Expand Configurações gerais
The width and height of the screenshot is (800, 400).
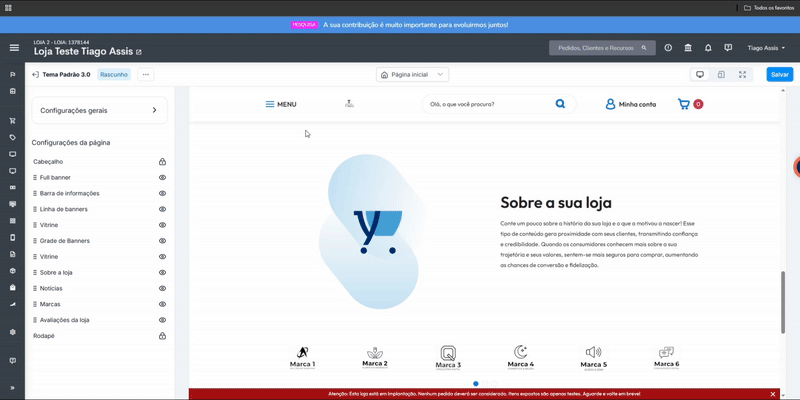point(99,110)
